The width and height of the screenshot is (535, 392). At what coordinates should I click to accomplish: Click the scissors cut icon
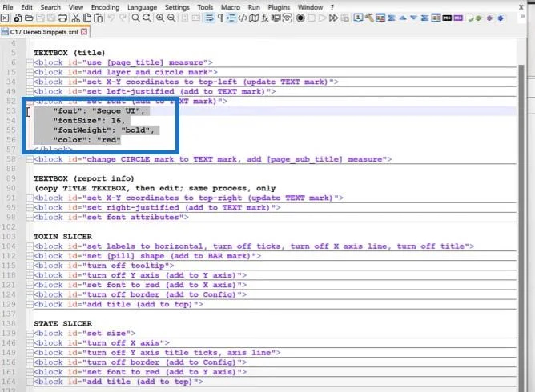[75, 18]
